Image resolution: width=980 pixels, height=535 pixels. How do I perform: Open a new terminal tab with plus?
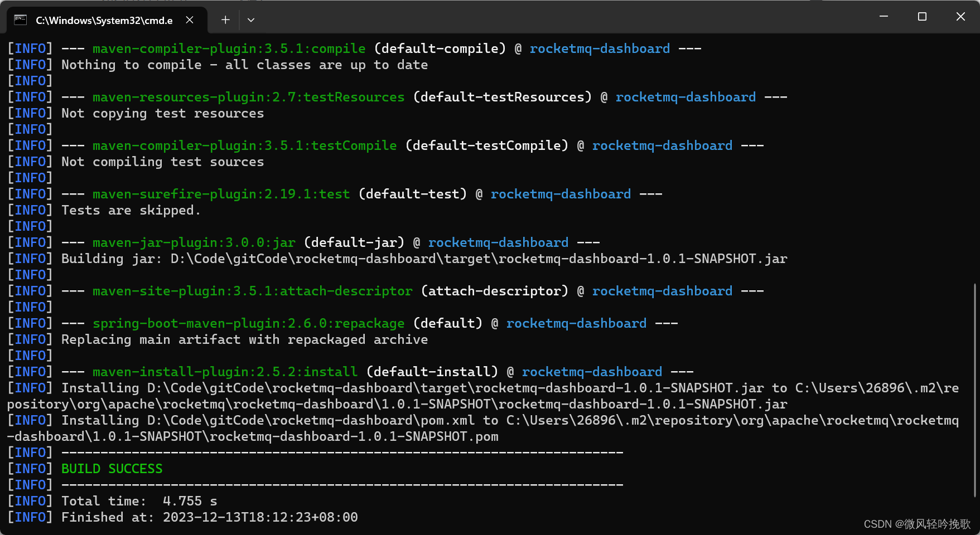click(225, 20)
